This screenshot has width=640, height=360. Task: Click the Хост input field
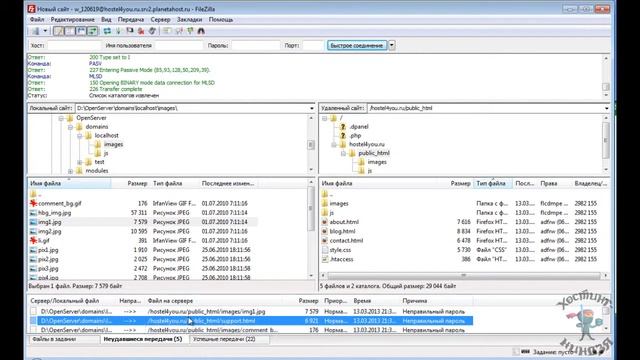click(x=74, y=46)
